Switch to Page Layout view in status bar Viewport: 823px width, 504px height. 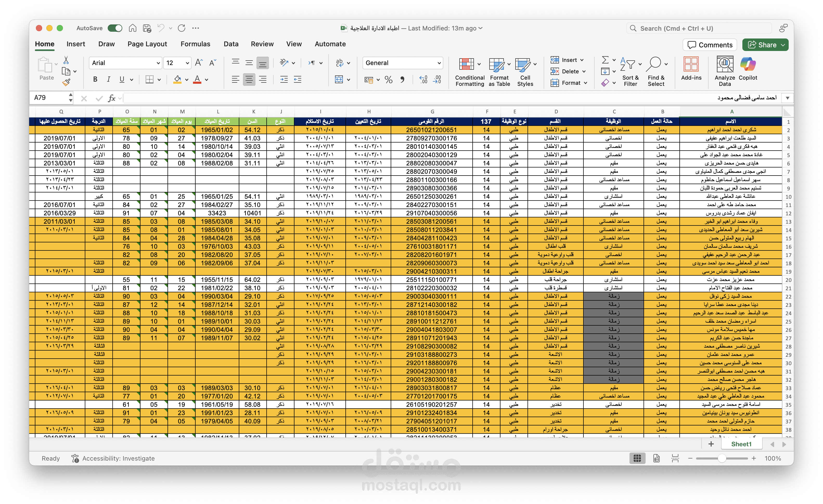[656, 458]
